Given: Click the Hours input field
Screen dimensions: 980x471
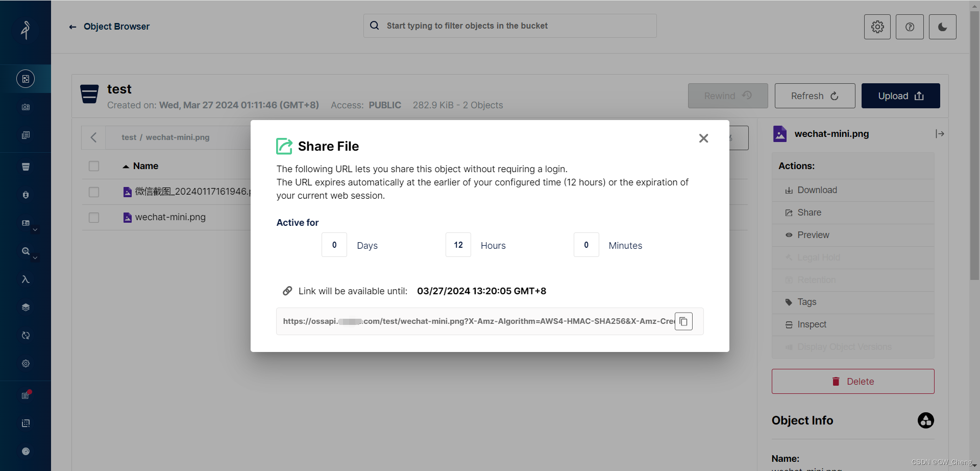Looking at the screenshot, I should (x=458, y=245).
